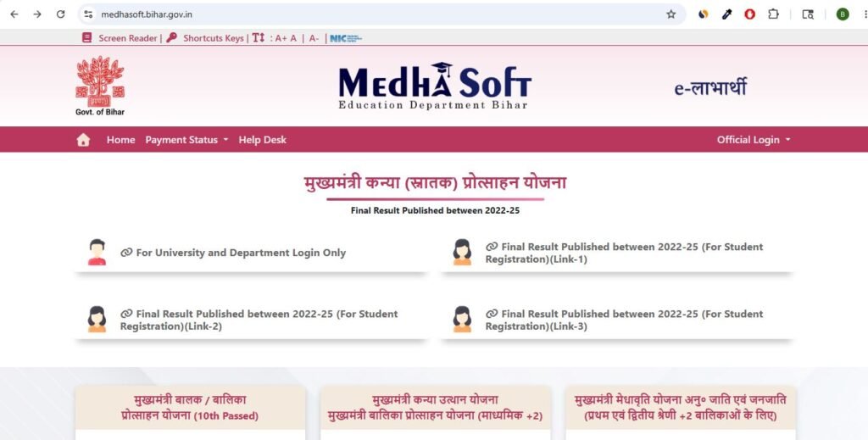The height and width of the screenshot is (440, 868).
Task: Open site information icon in address bar
Action: pyautogui.click(x=88, y=14)
